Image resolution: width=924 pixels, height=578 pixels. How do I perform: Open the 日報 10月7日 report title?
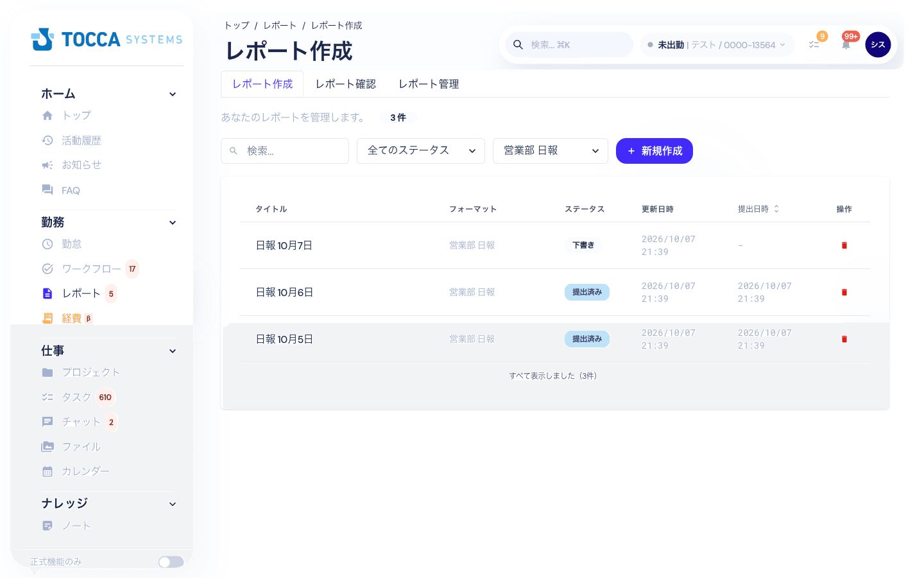[x=284, y=245]
